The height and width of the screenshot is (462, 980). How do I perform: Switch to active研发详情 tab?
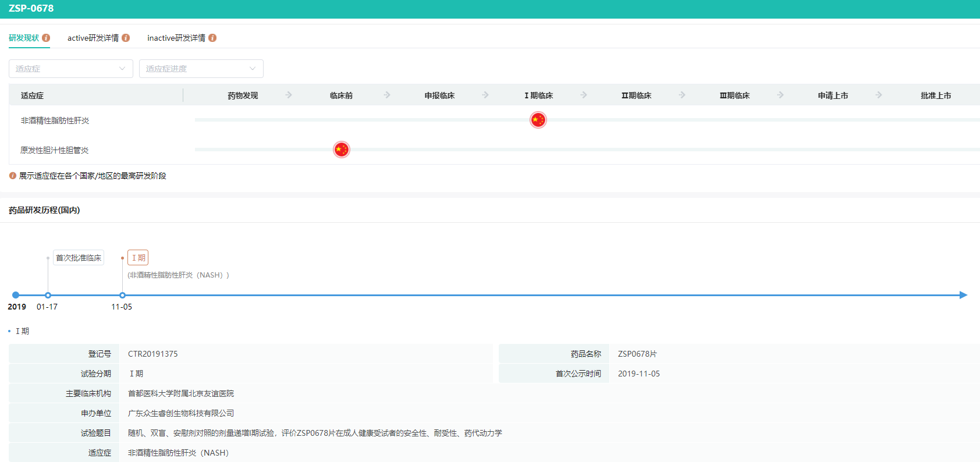pyautogui.click(x=93, y=38)
